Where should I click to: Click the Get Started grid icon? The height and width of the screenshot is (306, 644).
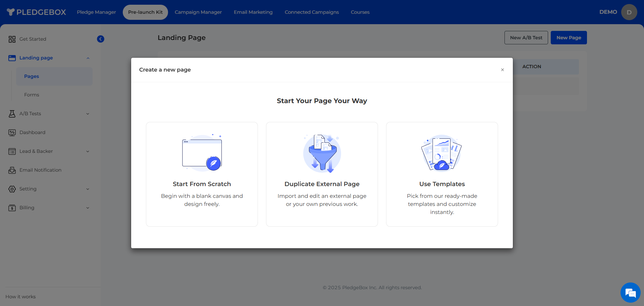point(12,39)
